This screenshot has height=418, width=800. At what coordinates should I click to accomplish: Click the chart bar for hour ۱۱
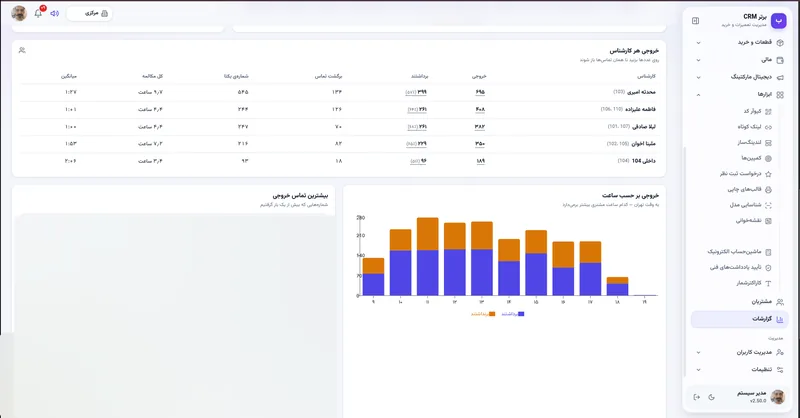(x=428, y=257)
